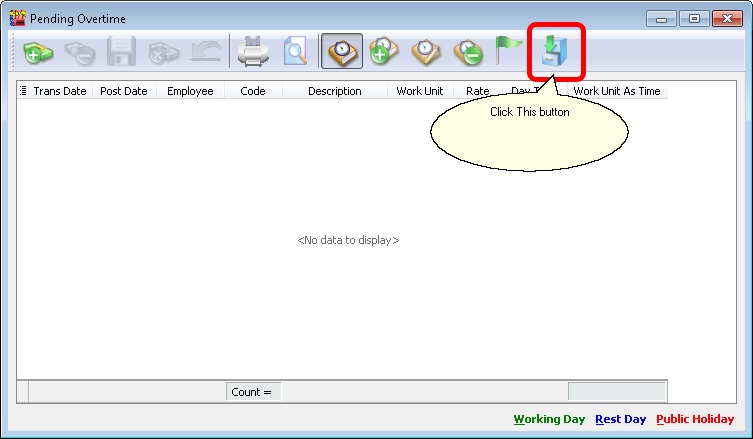Toggle the highlighted clock overtime icon

[341, 51]
